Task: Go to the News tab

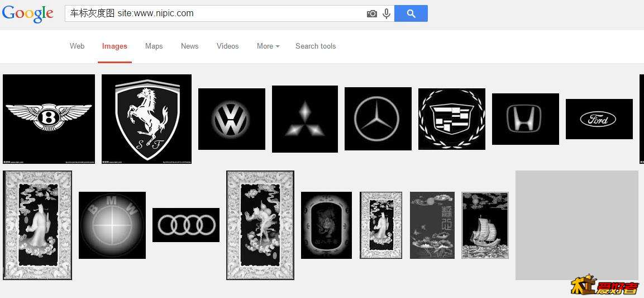Action: (x=190, y=46)
